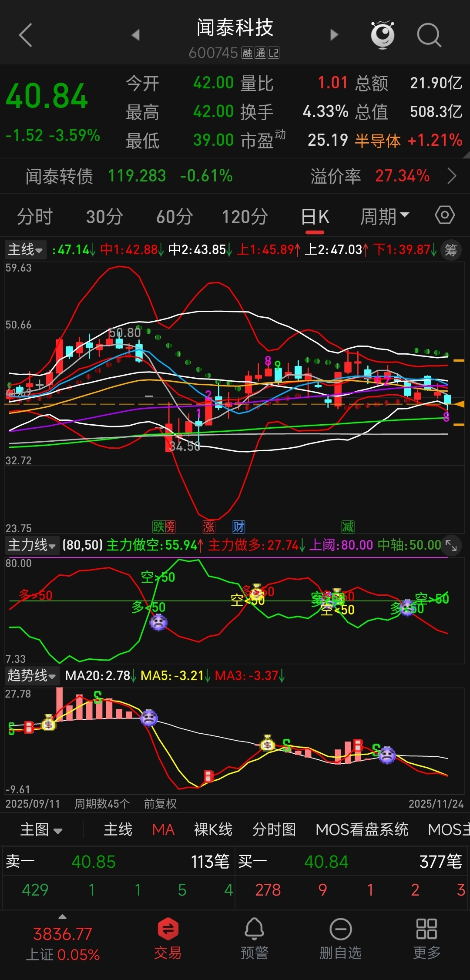The height and width of the screenshot is (980, 470).
Task: Expand the 主力线 indicator panel fullscreen
Action: (451, 545)
